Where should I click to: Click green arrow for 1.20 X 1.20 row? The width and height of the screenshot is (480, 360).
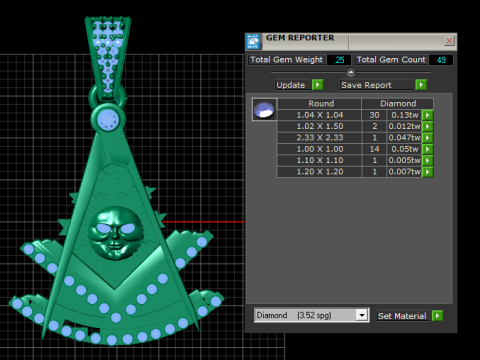pos(427,172)
